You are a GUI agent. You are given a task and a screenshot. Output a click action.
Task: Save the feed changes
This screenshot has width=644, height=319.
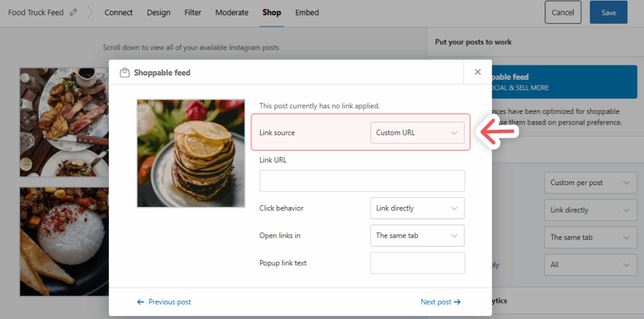(608, 13)
